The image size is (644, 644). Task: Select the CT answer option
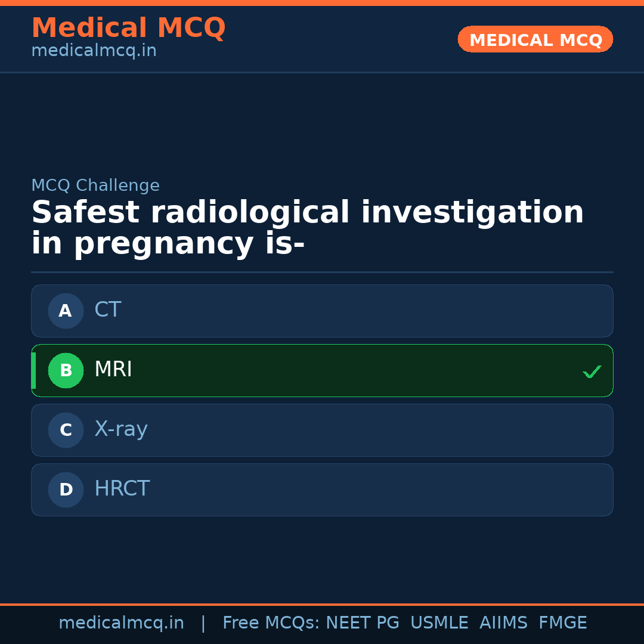coord(322,311)
